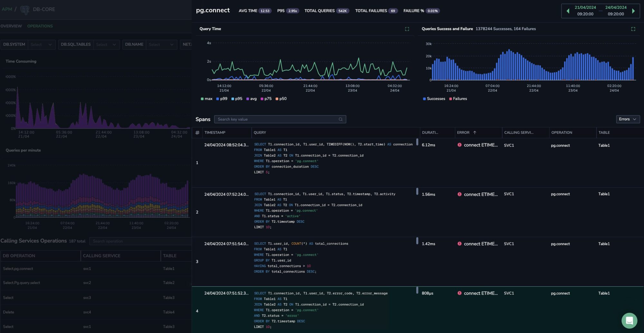Toggle the Successes series legend
Screen dimensions: 644x333
coord(434,99)
